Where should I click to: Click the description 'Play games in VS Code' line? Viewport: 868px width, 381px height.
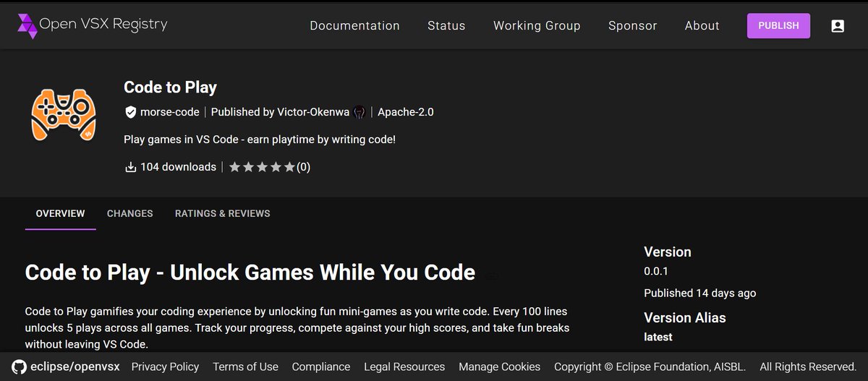pyautogui.click(x=260, y=139)
